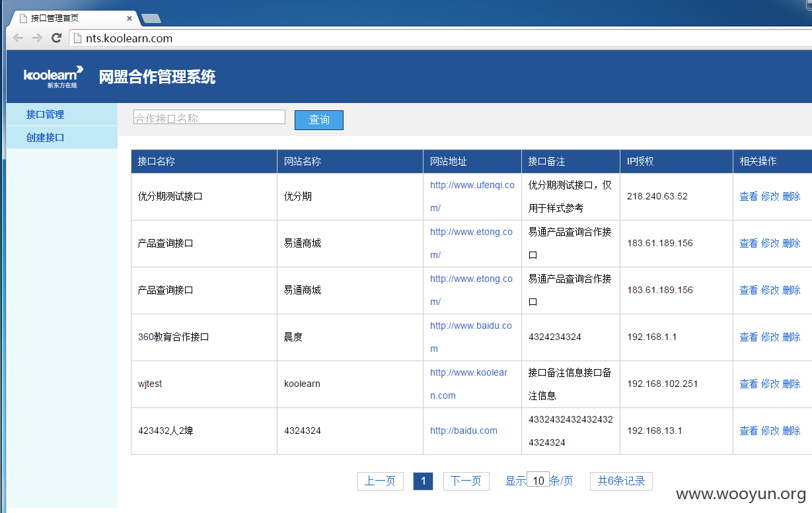This screenshot has height=513, width=812.
Task: Click 查看 for 423432人2埤 row
Action: (x=749, y=430)
